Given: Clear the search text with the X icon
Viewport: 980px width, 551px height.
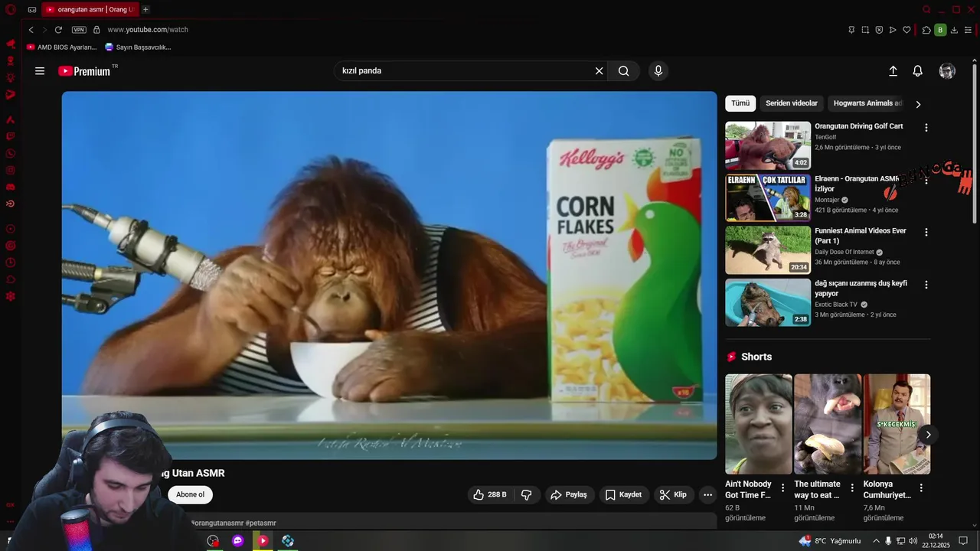Looking at the screenshot, I should coord(599,71).
